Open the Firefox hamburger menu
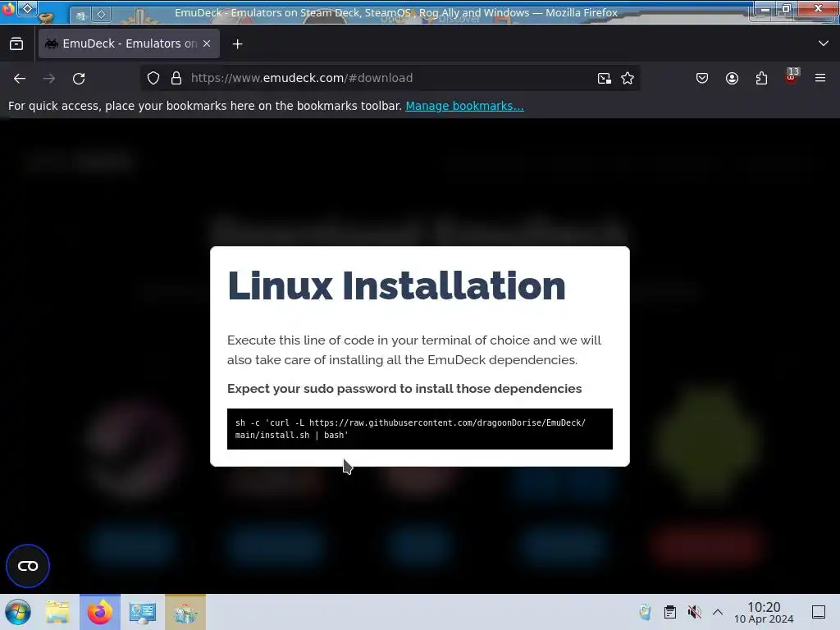840x630 pixels. coord(820,78)
